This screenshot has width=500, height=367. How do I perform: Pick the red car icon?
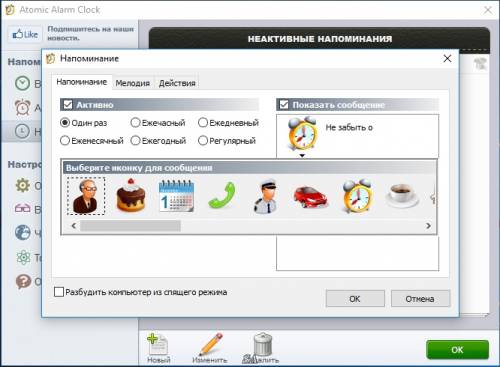point(311,196)
